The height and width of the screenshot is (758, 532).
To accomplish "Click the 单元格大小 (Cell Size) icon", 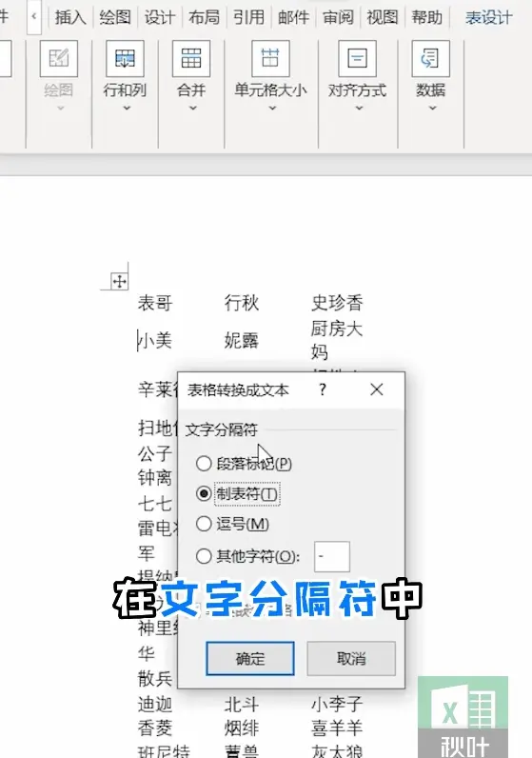I will (270, 59).
